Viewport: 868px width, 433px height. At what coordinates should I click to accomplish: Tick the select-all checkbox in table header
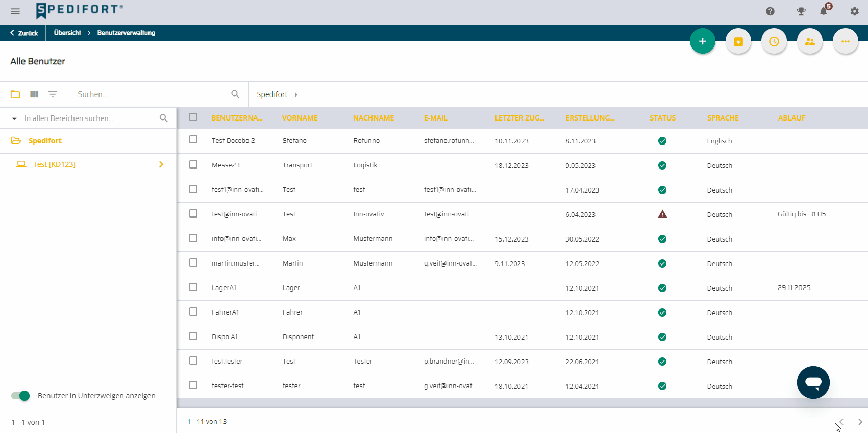(193, 117)
